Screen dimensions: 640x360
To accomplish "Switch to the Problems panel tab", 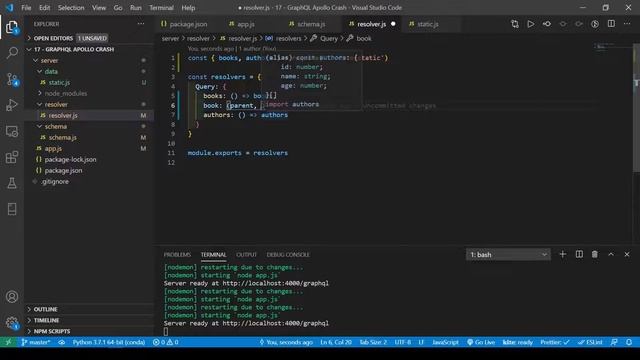I will pos(177,255).
